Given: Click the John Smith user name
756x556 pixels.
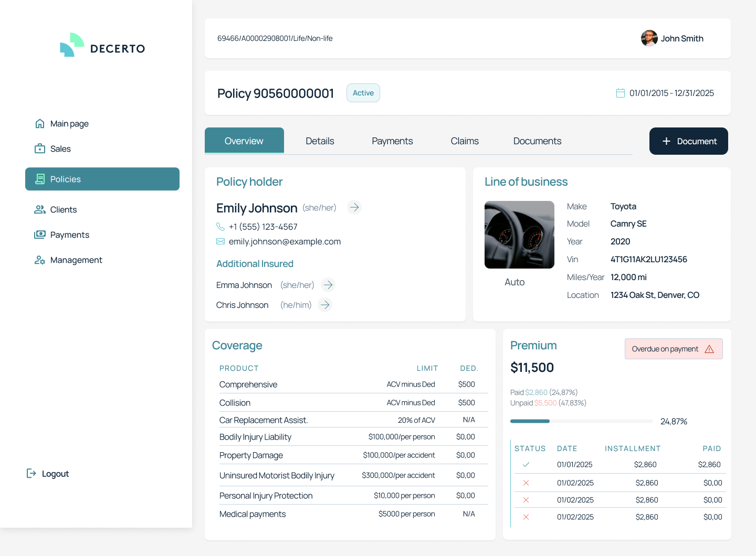Looking at the screenshot, I should click(x=682, y=38).
